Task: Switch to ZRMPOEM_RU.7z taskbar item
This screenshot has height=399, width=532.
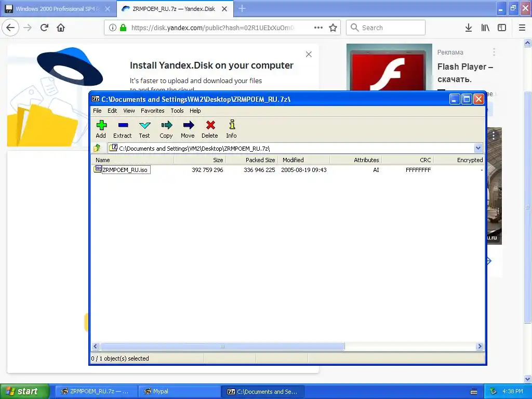Action: pyautogui.click(x=96, y=391)
